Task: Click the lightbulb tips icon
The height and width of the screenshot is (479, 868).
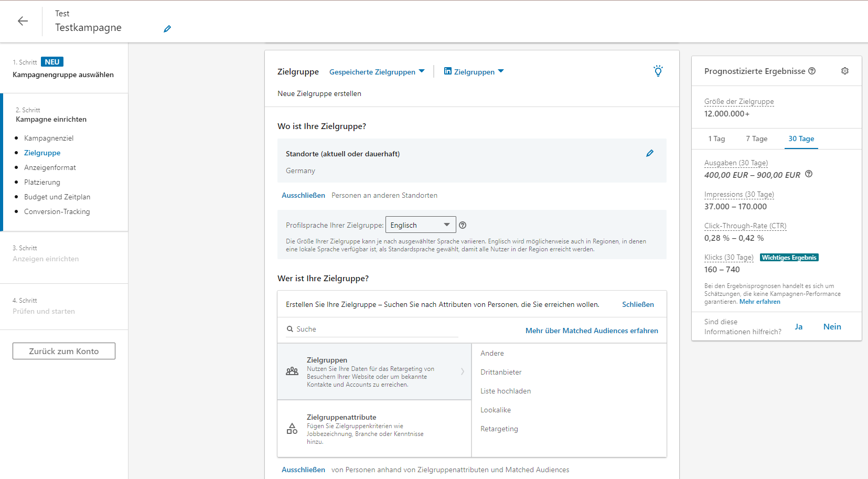Action: (658, 71)
